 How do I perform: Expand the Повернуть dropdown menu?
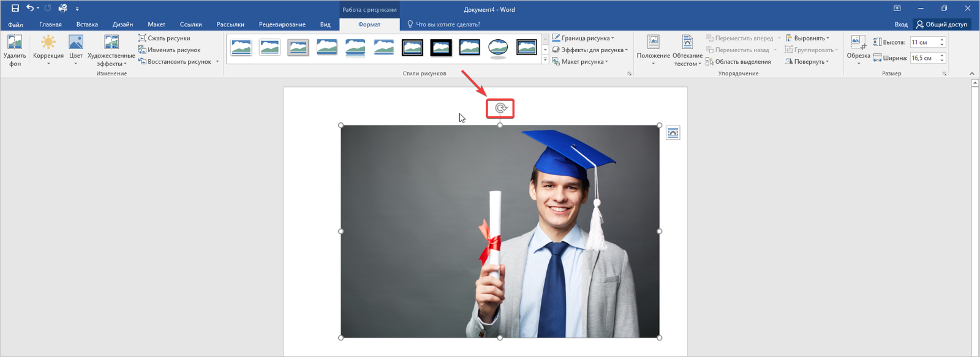(x=807, y=61)
